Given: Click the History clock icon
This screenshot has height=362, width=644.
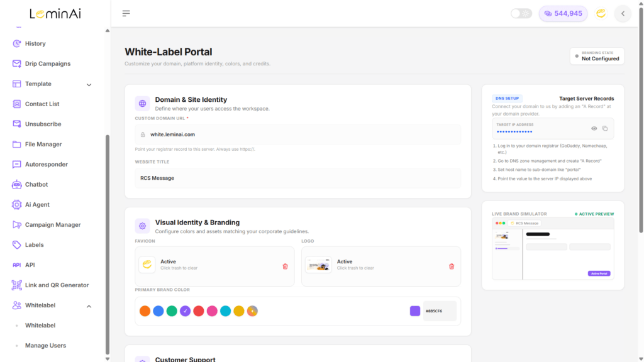Looking at the screenshot, I should click(x=16, y=43).
